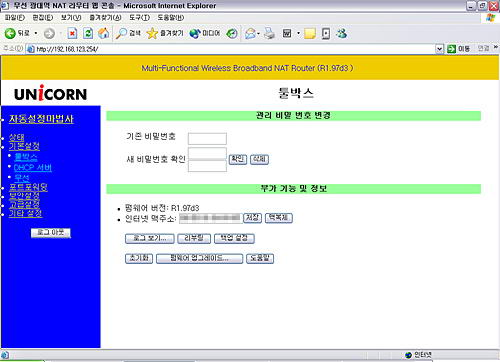Click the Forward arrow button

click(x=49, y=33)
